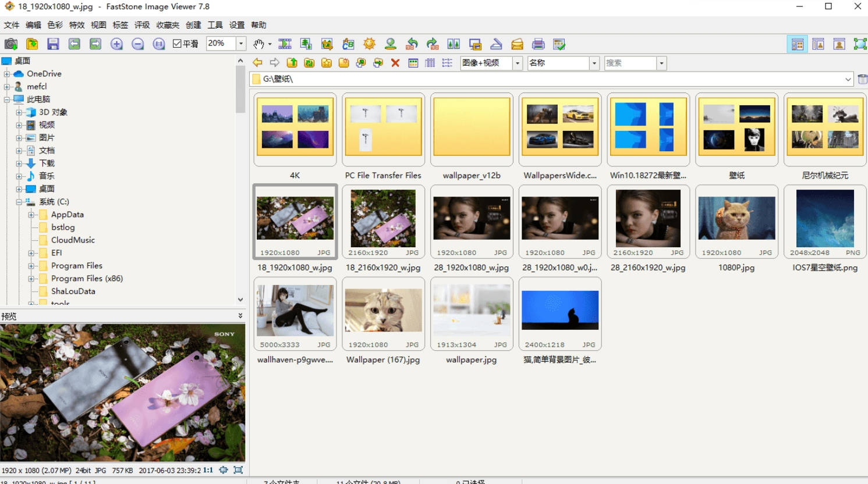Toggle the 平滑 (Smooth) checkbox

tap(178, 44)
